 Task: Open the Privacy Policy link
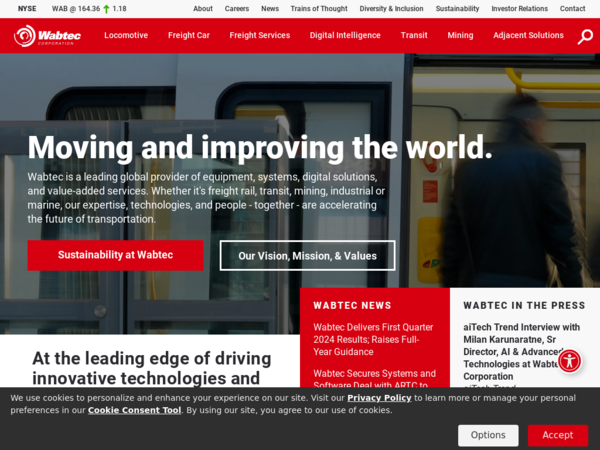[x=379, y=398]
